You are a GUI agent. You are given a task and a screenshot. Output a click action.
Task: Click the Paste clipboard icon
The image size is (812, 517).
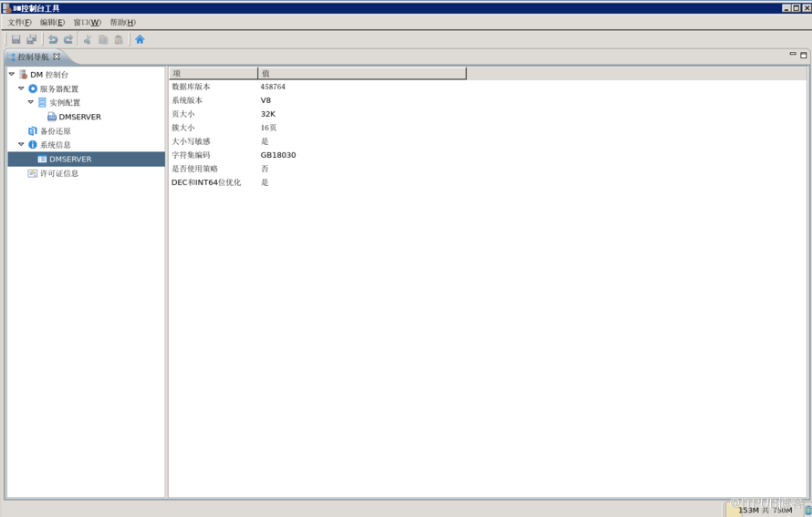pyautogui.click(x=119, y=39)
